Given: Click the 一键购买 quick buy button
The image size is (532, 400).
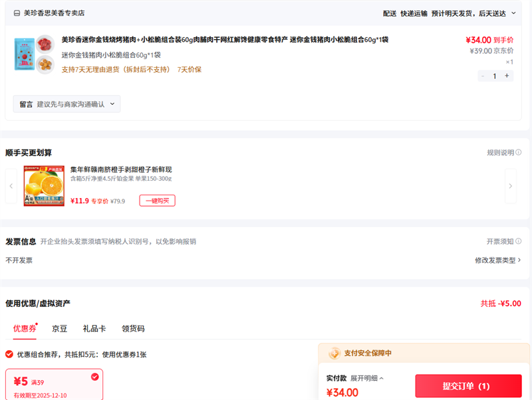Looking at the screenshot, I should point(157,201).
